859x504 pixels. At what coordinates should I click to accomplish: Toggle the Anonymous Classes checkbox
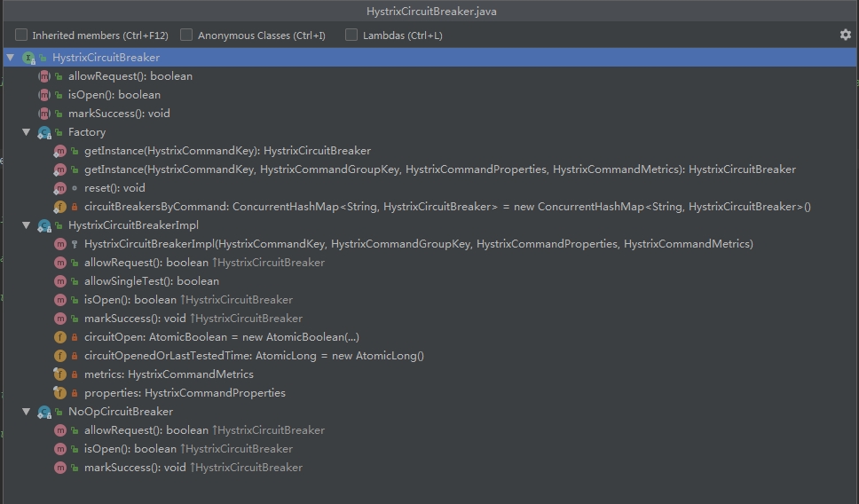186,35
